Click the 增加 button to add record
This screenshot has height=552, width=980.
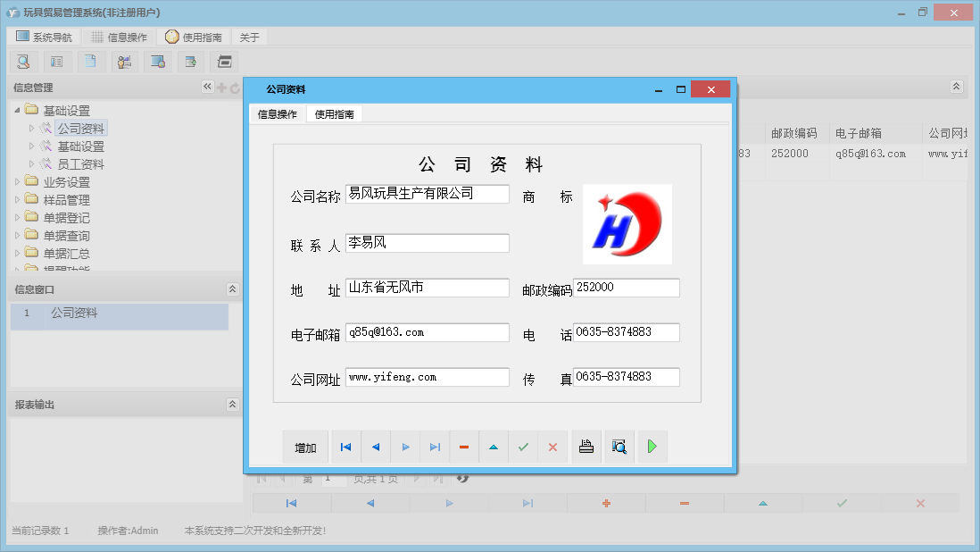point(306,447)
